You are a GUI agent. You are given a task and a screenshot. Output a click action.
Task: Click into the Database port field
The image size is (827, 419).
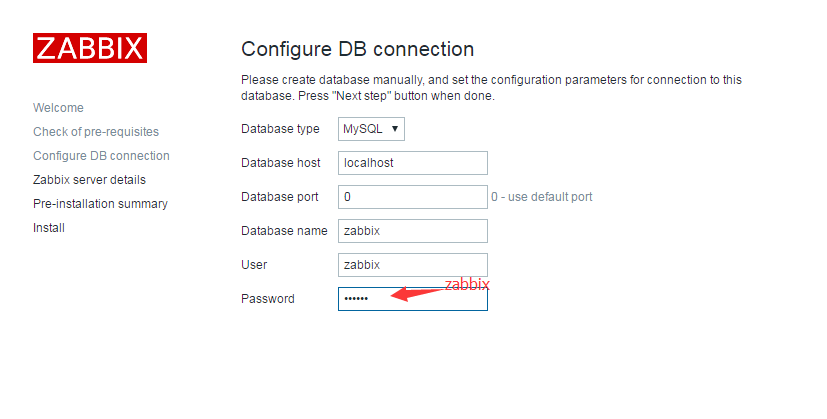coord(412,197)
